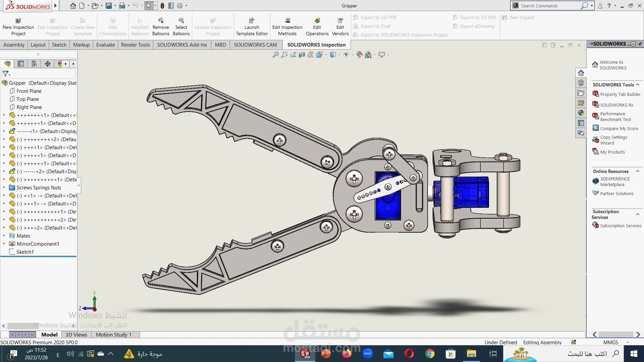Viewport: 644px width, 362px height.
Task: Click the Rebuild traffic light icon
Action: click(162, 6)
